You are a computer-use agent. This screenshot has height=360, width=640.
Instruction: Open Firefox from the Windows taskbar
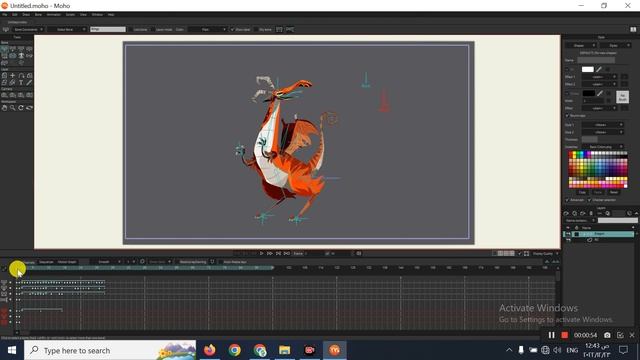pos(209,350)
